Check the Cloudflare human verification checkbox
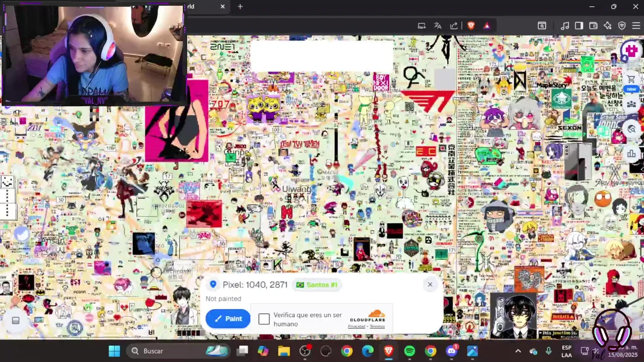The width and height of the screenshot is (644, 362). point(264,319)
